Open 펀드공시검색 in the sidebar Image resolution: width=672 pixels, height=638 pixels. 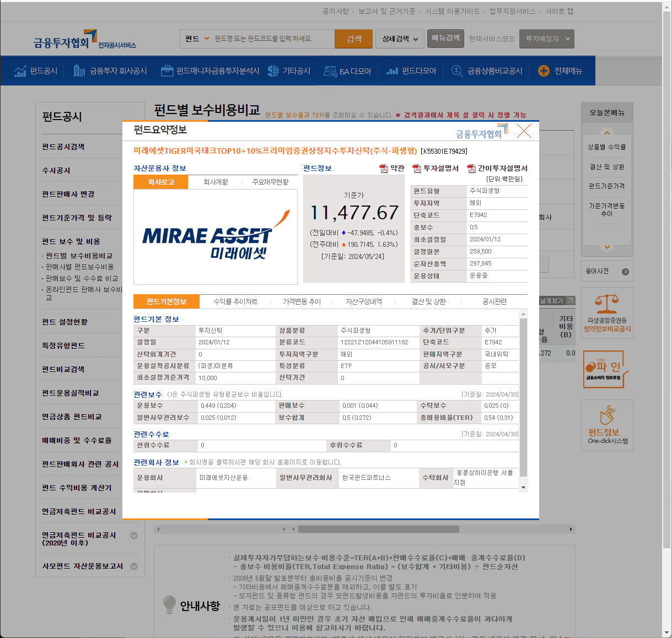63,147
